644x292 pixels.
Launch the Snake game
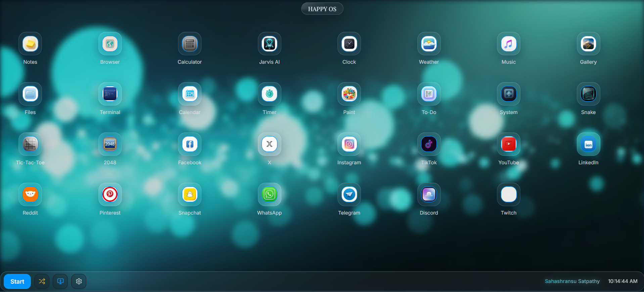coord(588,94)
